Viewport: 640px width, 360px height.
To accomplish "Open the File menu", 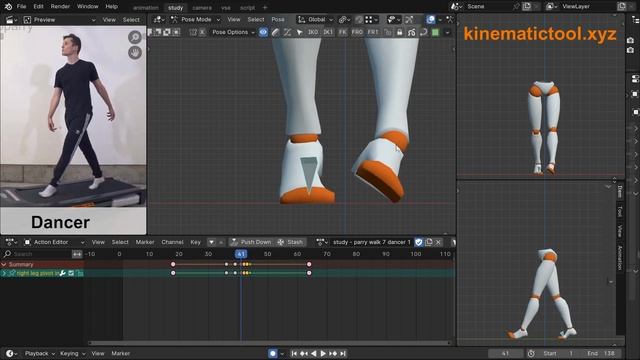I will pyautogui.click(x=21, y=7).
